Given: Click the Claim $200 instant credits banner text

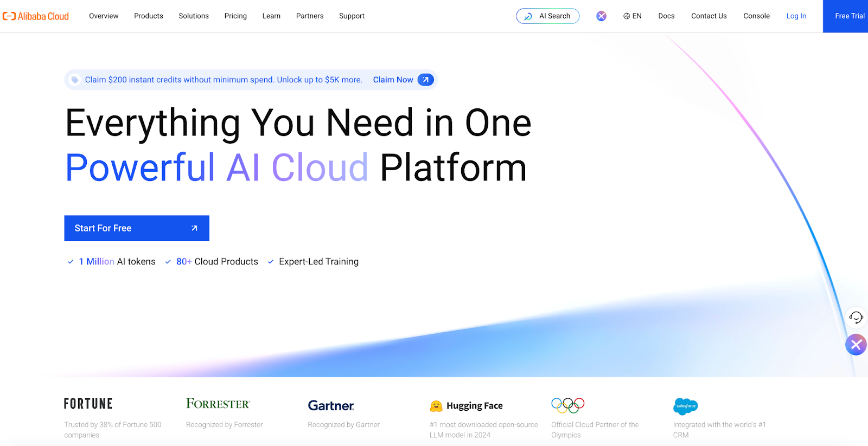Looking at the screenshot, I should pos(224,80).
